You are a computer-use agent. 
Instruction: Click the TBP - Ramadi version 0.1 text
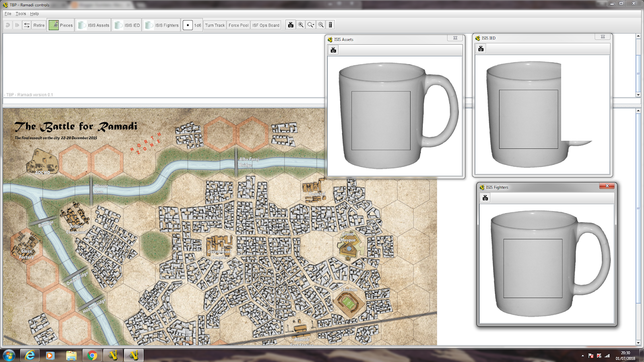point(29,95)
